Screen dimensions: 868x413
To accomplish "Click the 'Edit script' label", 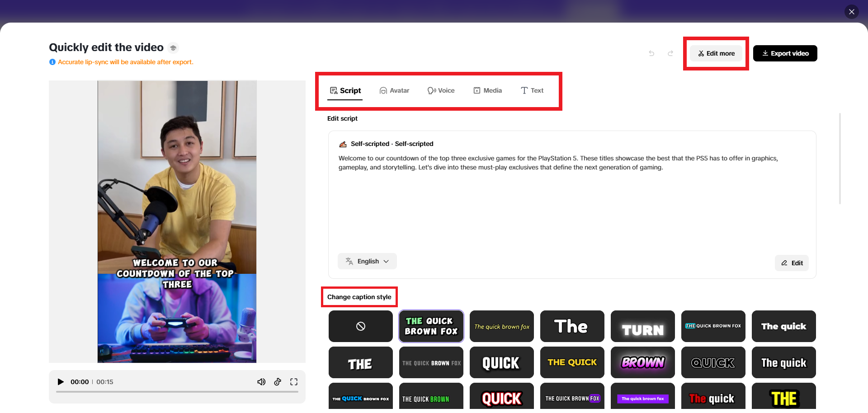I will coord(342,118).
